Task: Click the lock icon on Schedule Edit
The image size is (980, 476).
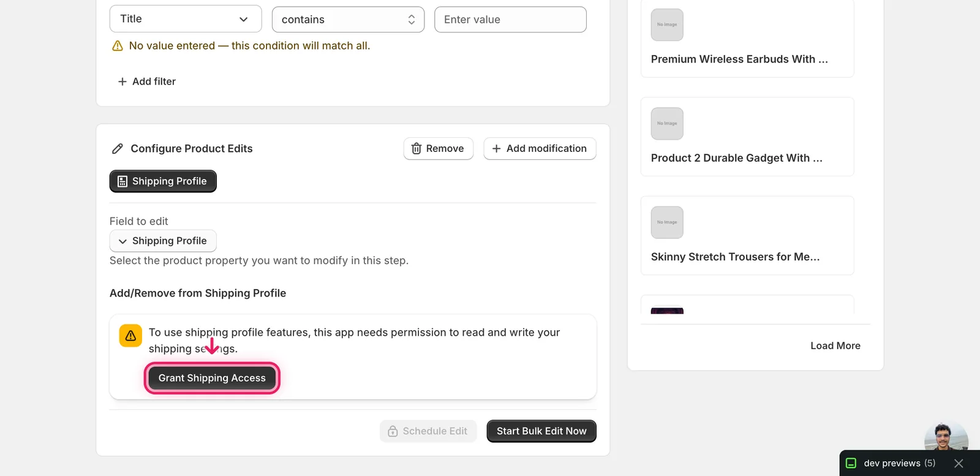Action: (x=393, y=431)
